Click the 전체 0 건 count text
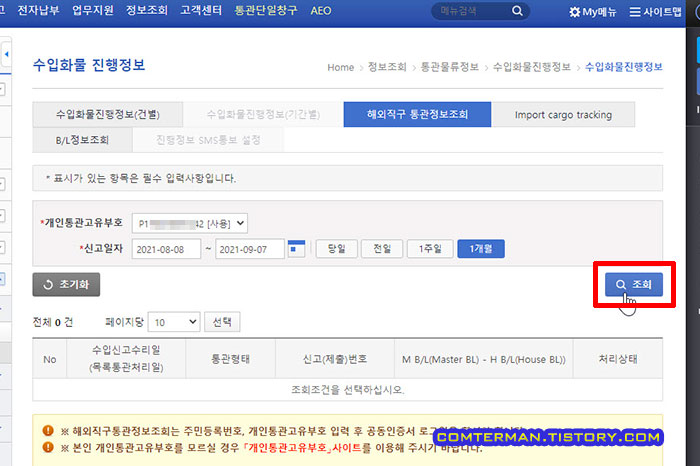This screenshot has height=466, width=700. (53, 322)
